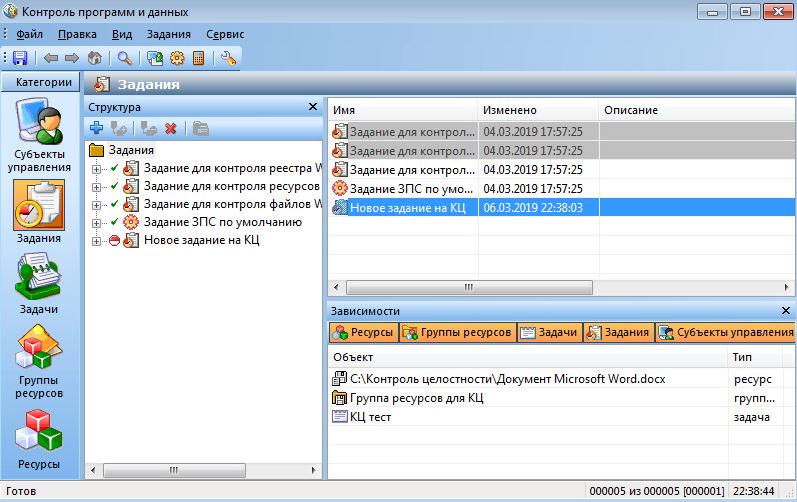Click the Forward arrow toolbar icon

click(72, 58)
